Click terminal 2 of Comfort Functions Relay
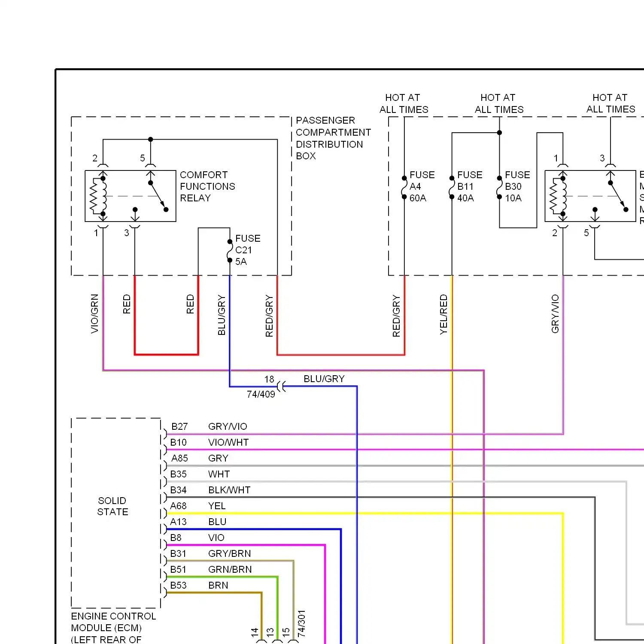This screenshot has height=644, width=644. pos(95,158)
